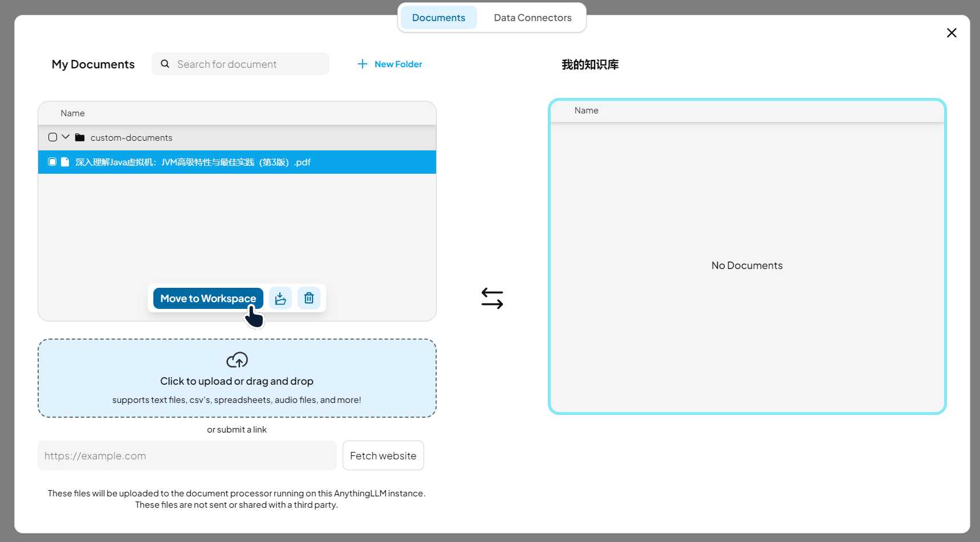Viewport: 980px width, 542px height.
Task: Open the Data Connectors tab
Action: tap(532, 18)
